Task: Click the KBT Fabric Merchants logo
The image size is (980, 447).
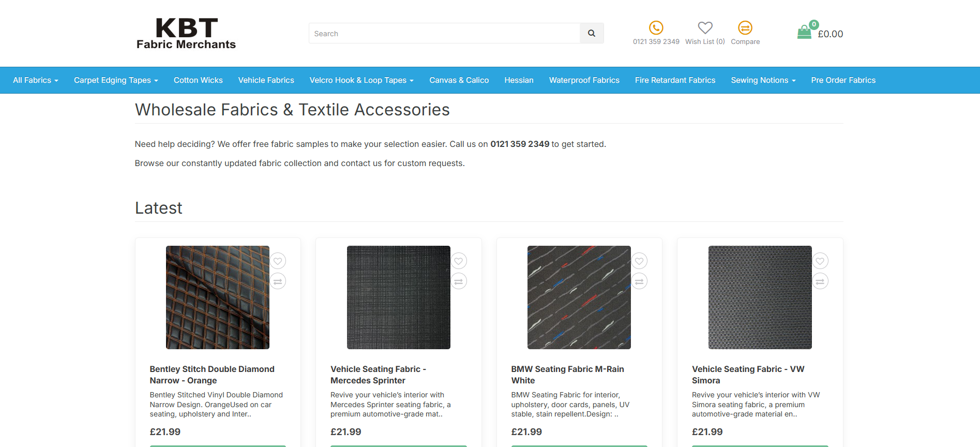Action: (186, 34)
